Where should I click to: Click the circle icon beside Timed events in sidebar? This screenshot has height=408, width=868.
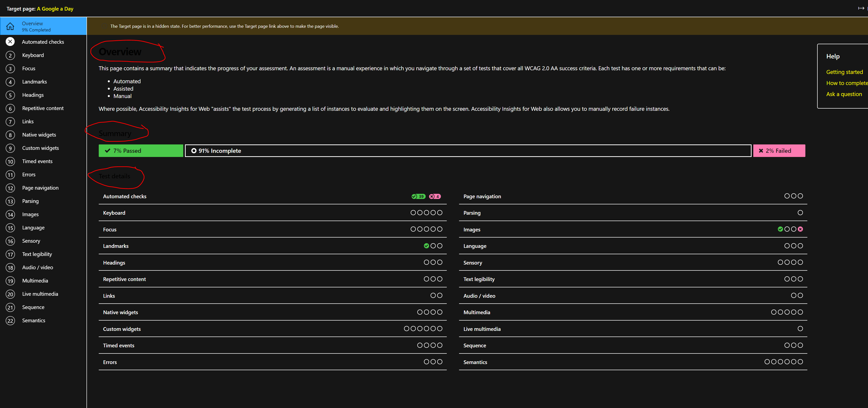(10, 161)
